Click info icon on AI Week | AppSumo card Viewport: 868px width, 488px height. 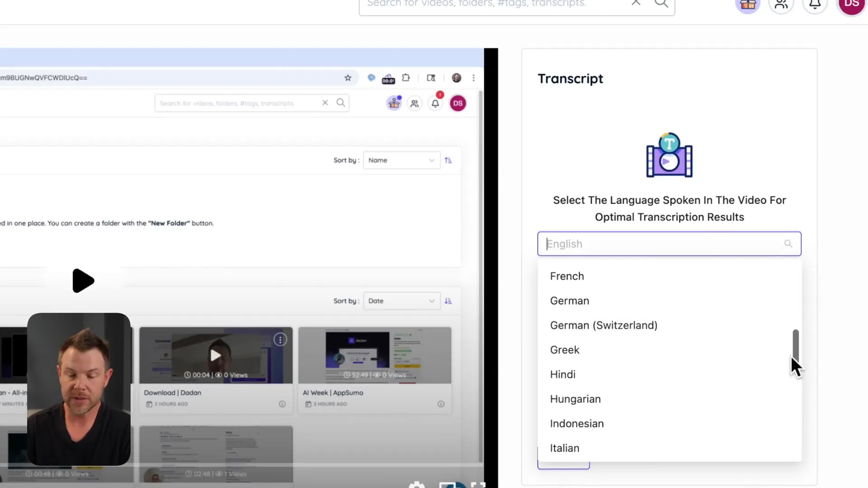[441, 404]
